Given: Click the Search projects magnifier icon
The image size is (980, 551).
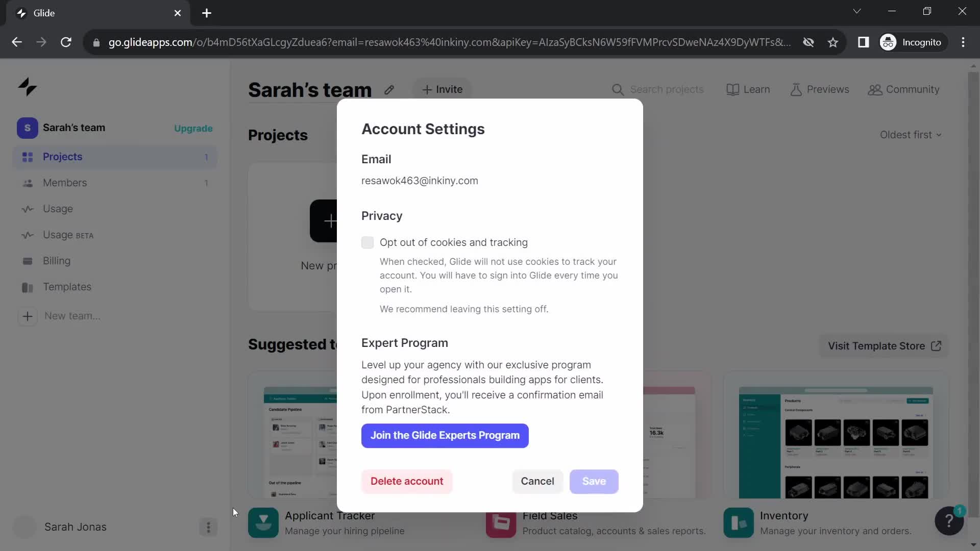Looking at the screenshot, I should [617, 89].
